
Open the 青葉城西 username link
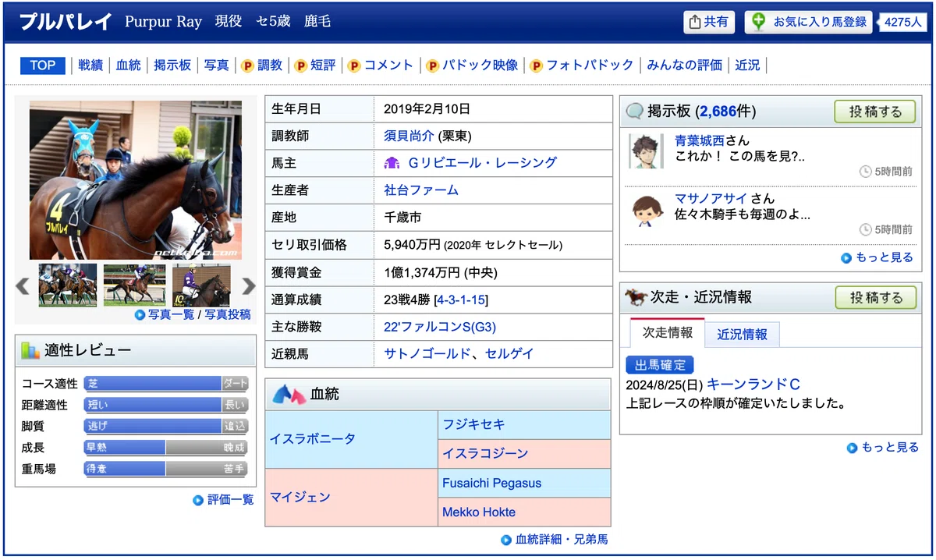700,141
